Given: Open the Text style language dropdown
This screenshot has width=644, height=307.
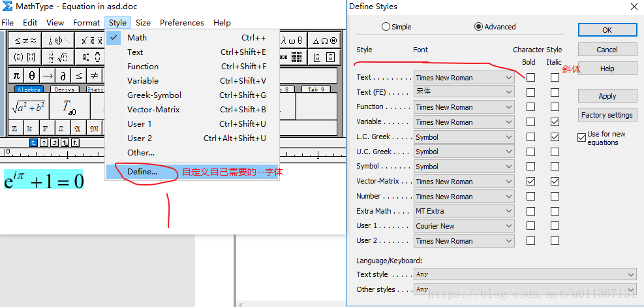Looking at the screenshot, I should [525, 274].
